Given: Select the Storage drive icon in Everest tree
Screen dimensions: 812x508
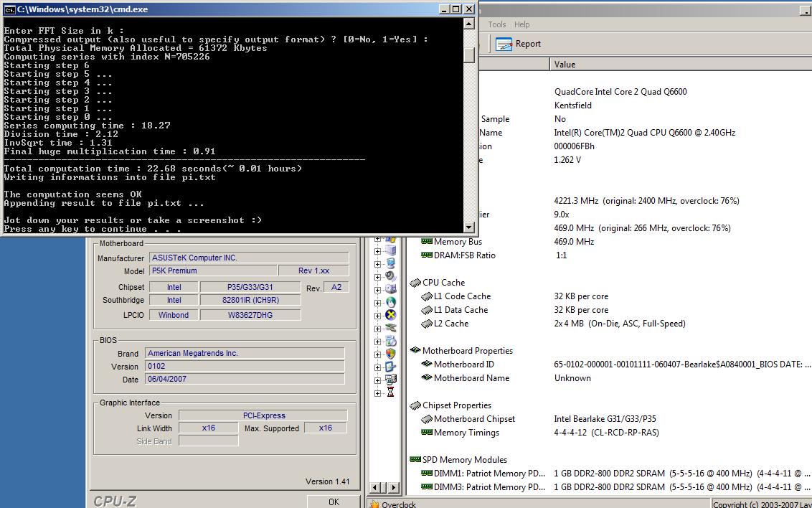Looking at the screenshot, I should coord(390,289).
